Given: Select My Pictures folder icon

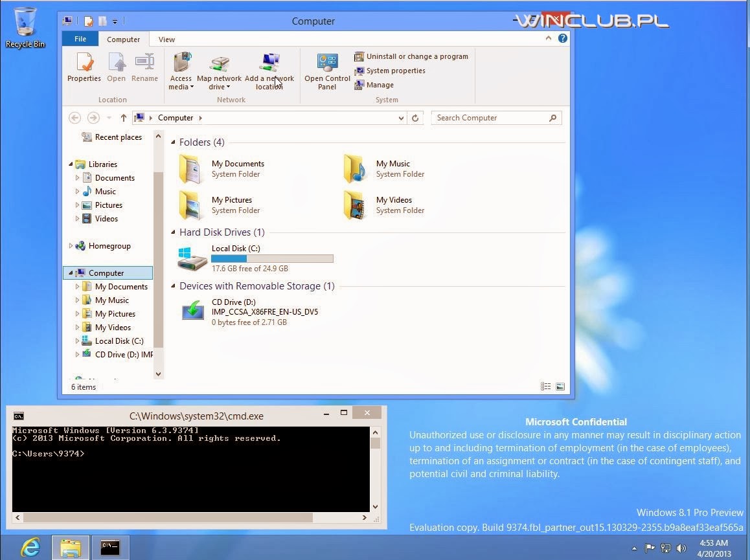Looking at the screenshot, I should 190,205.
